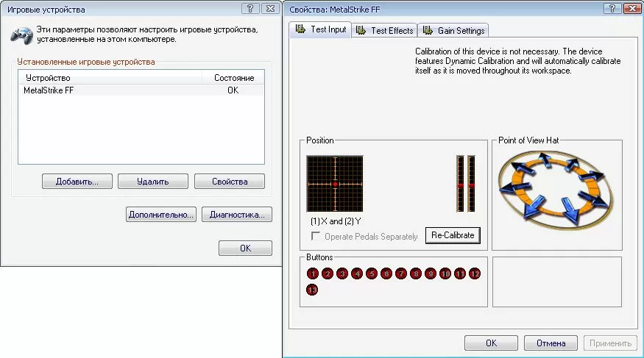The height and width of the screenshot is (358, 644).
Task: Click button indicator number 8
Action: (x=416, y=273)
